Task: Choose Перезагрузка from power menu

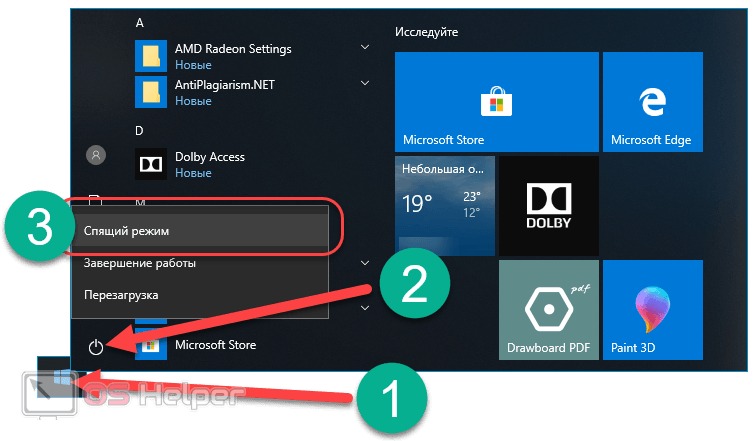Action: (x=200, y=294)
